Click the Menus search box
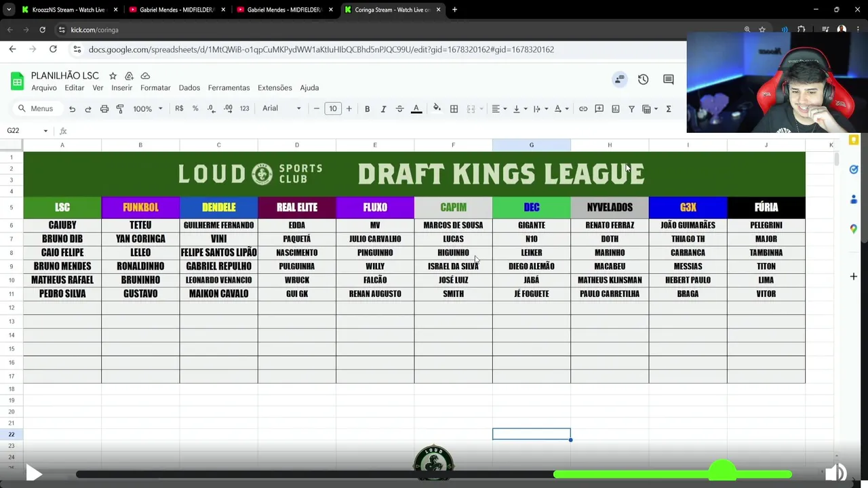Screen dimensions: 868x488 (37, 108)
